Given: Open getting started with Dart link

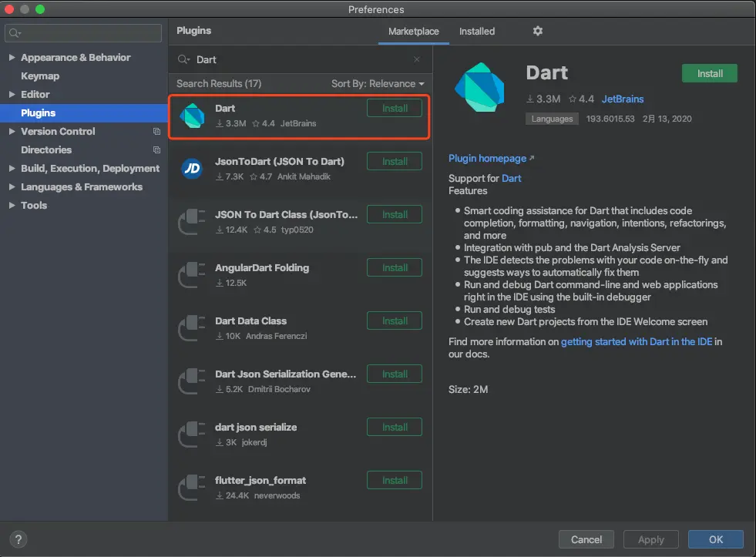Looking at the screenshot, I should pos(637,341).
